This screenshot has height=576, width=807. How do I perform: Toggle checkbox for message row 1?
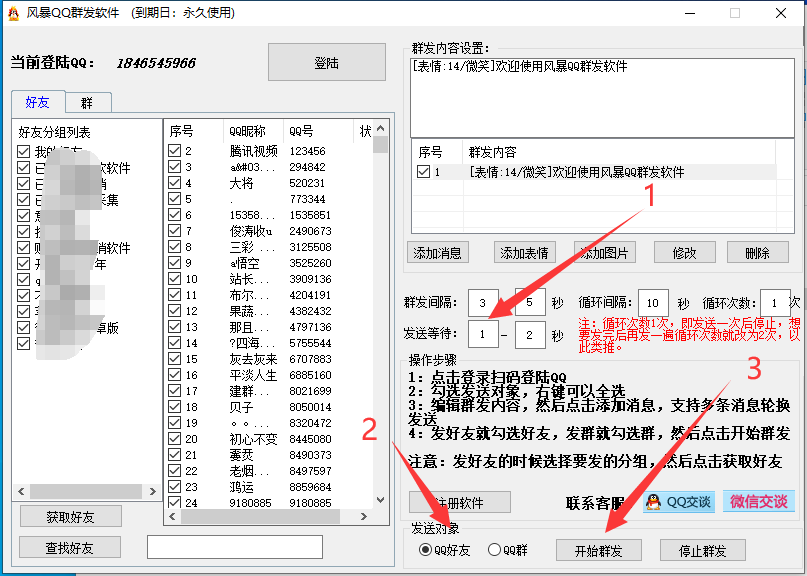click(423, 171)
